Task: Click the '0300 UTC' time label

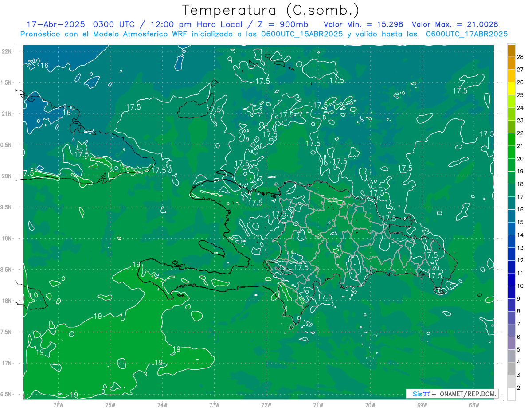Action: 113,24
